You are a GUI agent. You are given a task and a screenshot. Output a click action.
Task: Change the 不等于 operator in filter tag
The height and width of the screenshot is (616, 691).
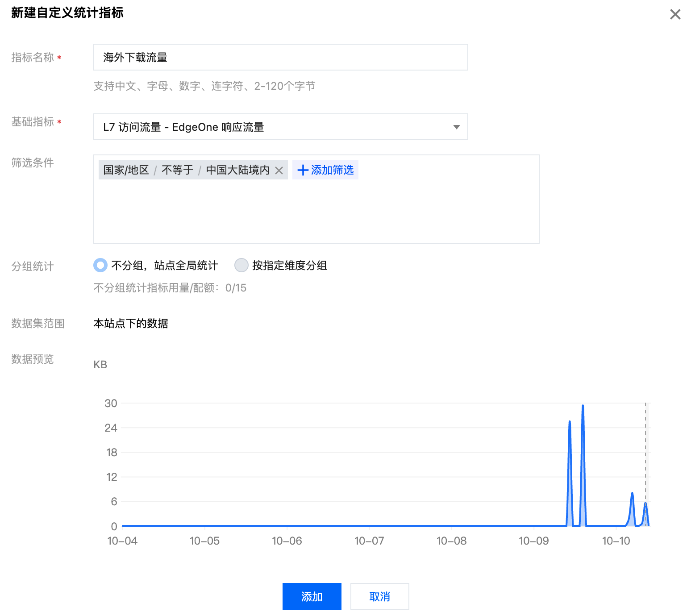click(x=177, y=170)
